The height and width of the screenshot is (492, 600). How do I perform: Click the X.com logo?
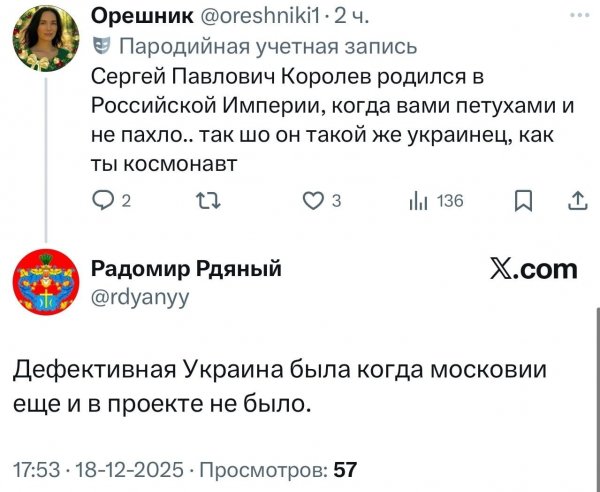tap(533, 268)
